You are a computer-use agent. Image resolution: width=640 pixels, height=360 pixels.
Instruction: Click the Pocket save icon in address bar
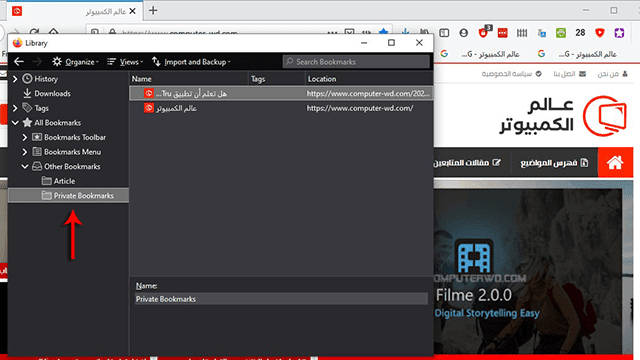349,32
